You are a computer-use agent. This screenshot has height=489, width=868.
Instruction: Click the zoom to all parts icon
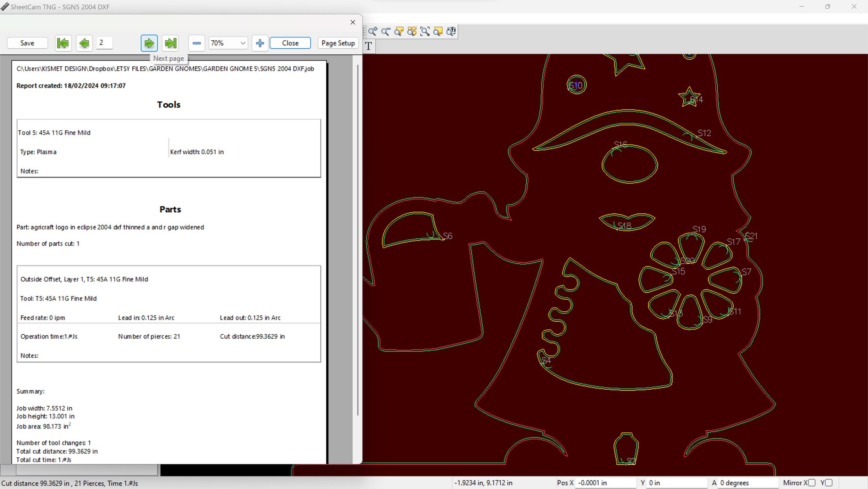[x=412, y=32]
